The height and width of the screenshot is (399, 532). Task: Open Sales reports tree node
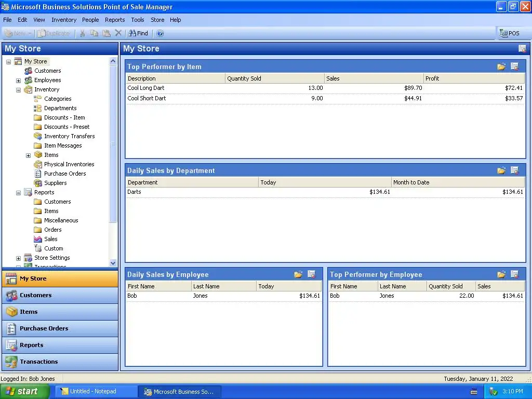(50, 239)
